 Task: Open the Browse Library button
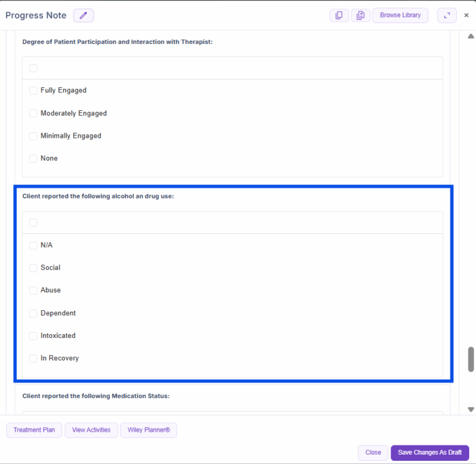[400, 16]
